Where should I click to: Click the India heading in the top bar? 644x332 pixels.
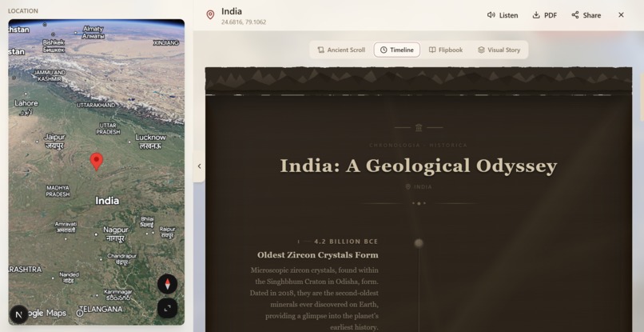coord(232,11)
